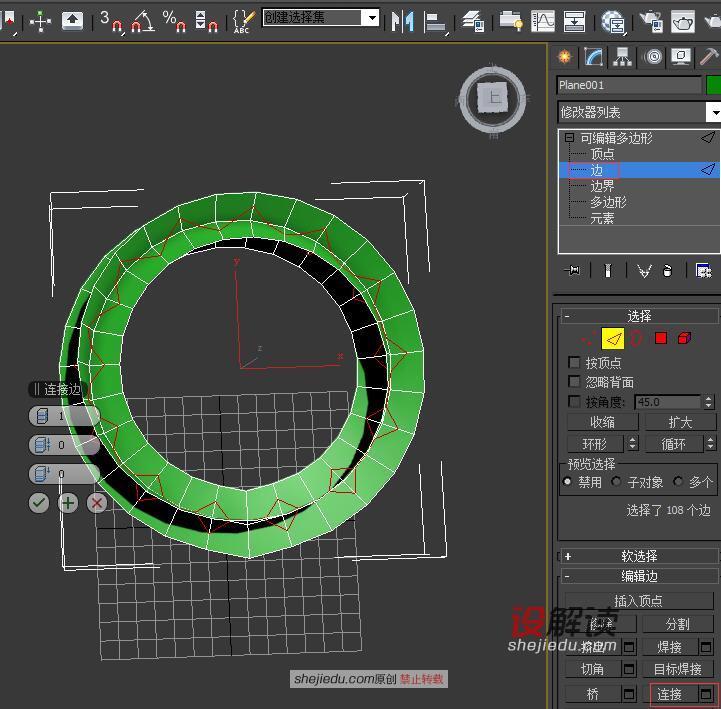This screenshot has width=721, height=709.
Task: Select the vertex selection mode icon
Action: (x=587, y=339)
